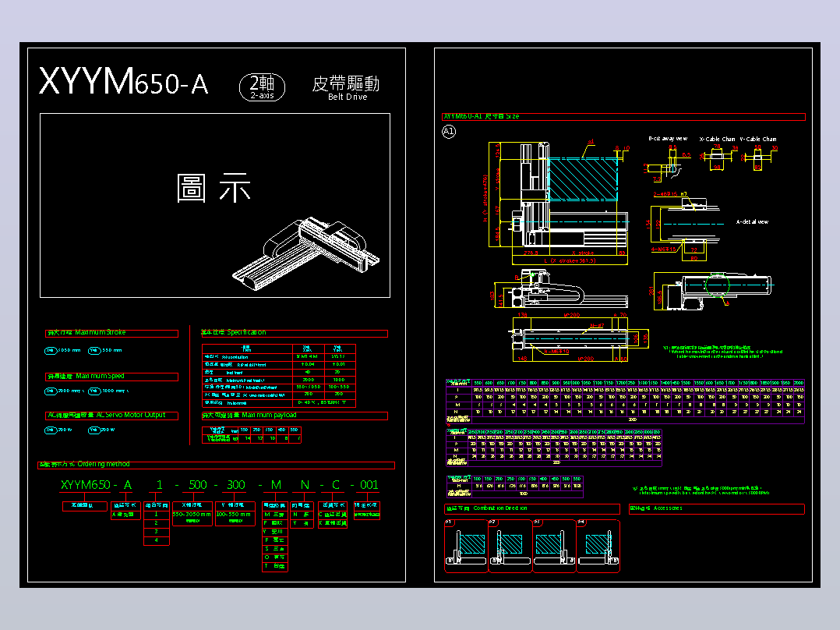840x630 pixels.
Task: Select combination direction thumbnail #2
Action: tap(510, 546)
